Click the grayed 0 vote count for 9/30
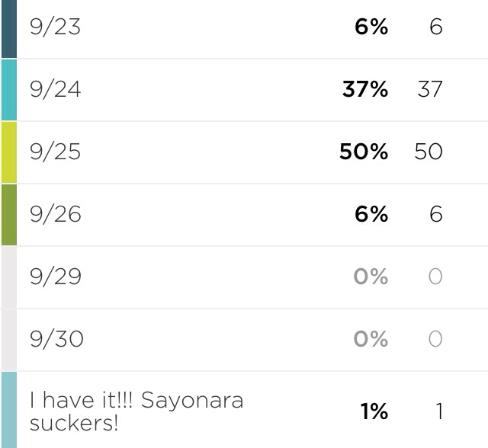 tap(435, 339)
